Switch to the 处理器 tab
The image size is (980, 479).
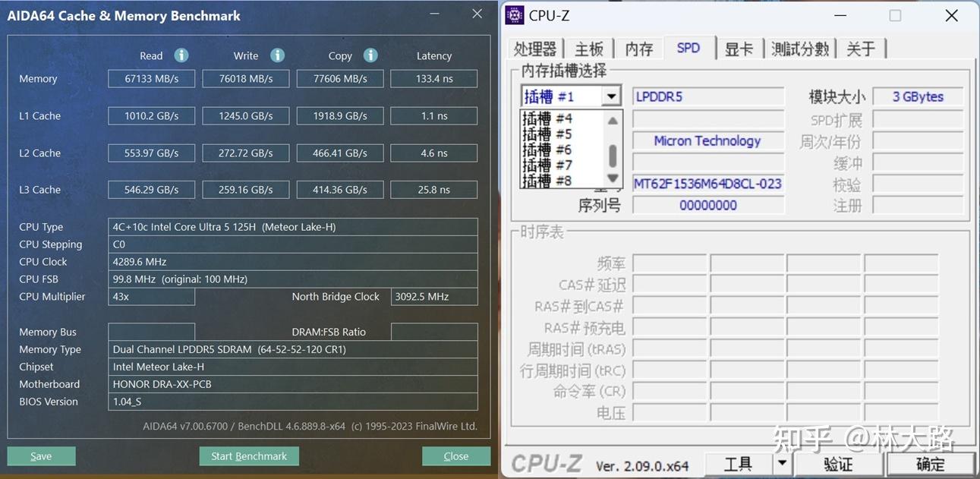tap(535, 49)
